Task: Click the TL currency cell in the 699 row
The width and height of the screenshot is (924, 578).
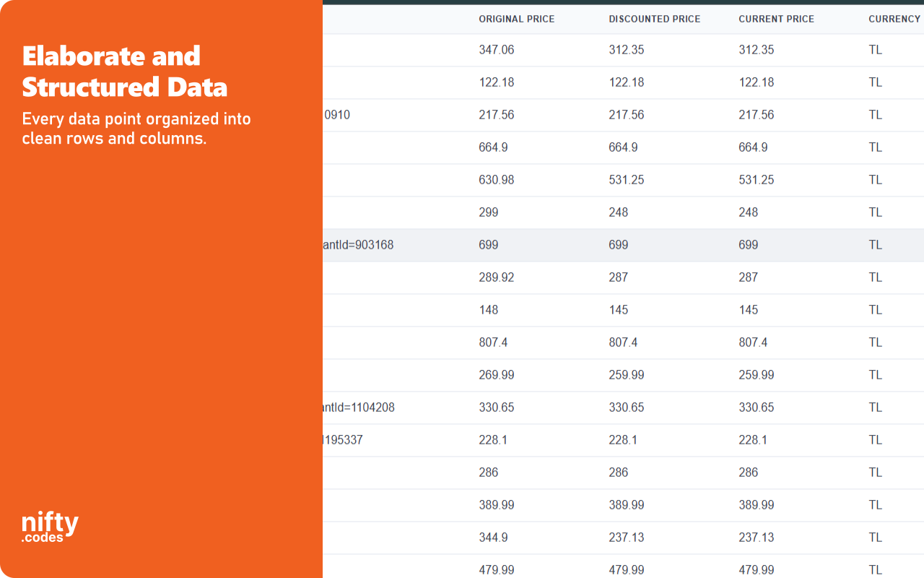Action: point(875,245)
